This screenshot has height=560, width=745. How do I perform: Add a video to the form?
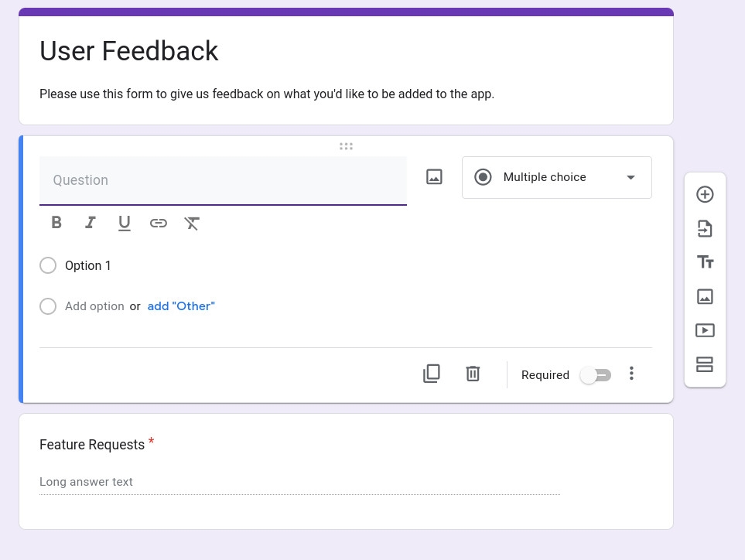click(705, 330)
